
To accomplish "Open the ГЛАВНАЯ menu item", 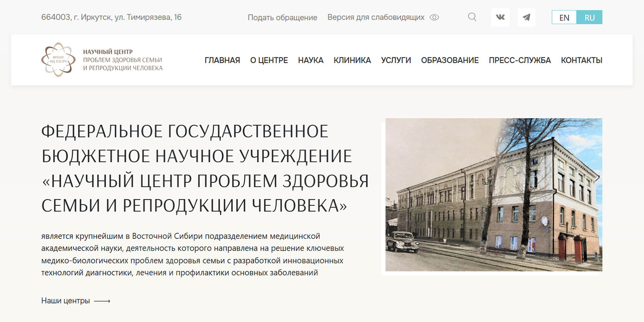I will 222,60.
